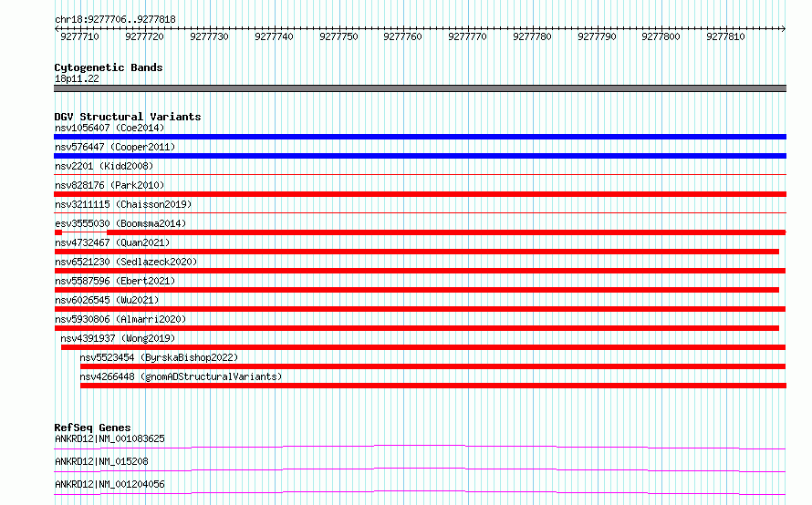Open variant nsv576447 (Cooper2011) label
The height and width of the screenshot is (505, 812).
(x=115, y=147)
